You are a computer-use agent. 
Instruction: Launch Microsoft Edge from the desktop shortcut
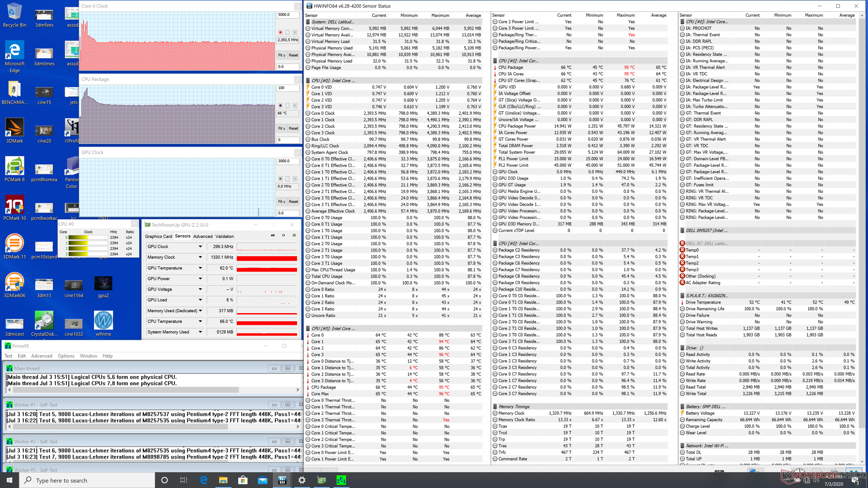pyautogui.click(x=14, y=56)
